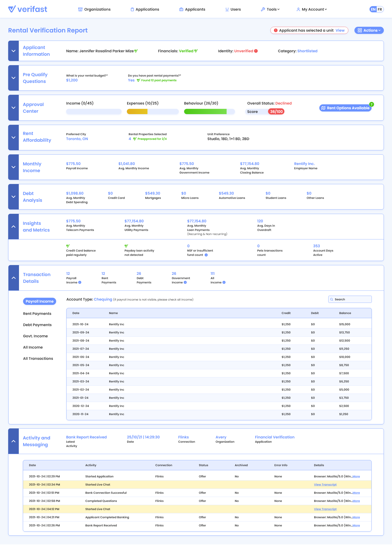Viewport: 392px width, 545px height.
Task: Open the Actions dropdown
Action: pyautogui.click(x=369, y=30)
